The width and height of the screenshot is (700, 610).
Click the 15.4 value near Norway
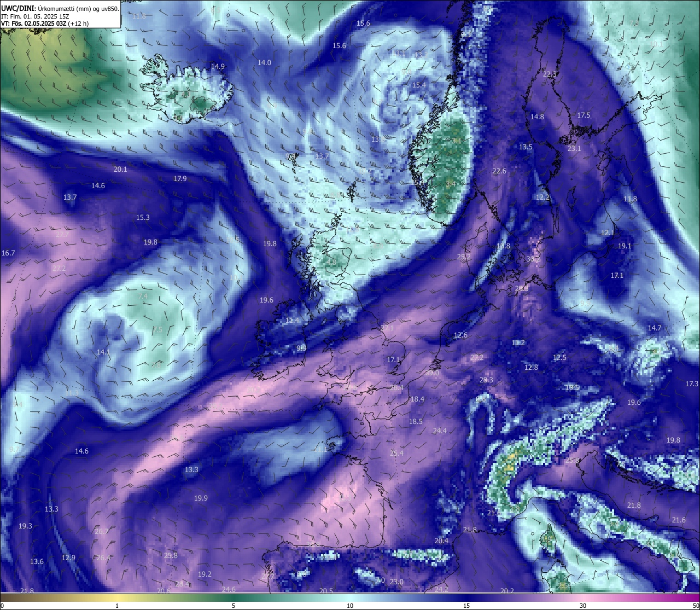(419, 85)
